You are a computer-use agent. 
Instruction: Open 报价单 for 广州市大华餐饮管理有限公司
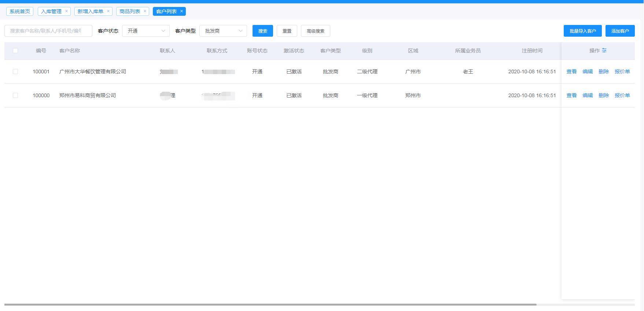click(x=622, y=72)
